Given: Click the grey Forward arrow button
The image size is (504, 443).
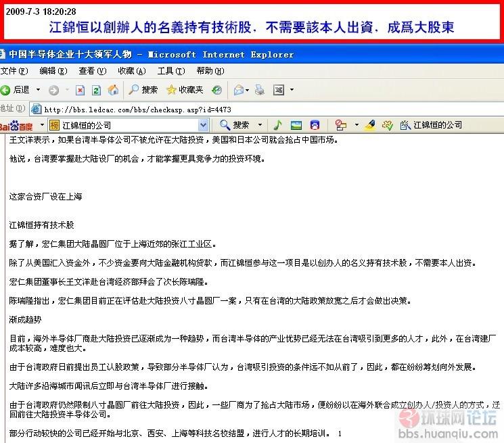Looking at the screenshot, I should click(53, 90).
